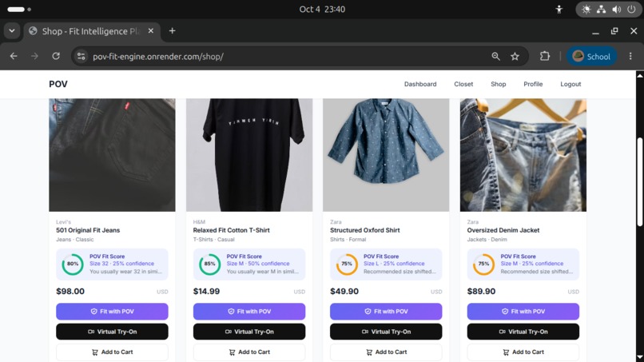Open Closet from the nav bar
The height and width of the screenshot is (362, 644).
click(463, 84)
